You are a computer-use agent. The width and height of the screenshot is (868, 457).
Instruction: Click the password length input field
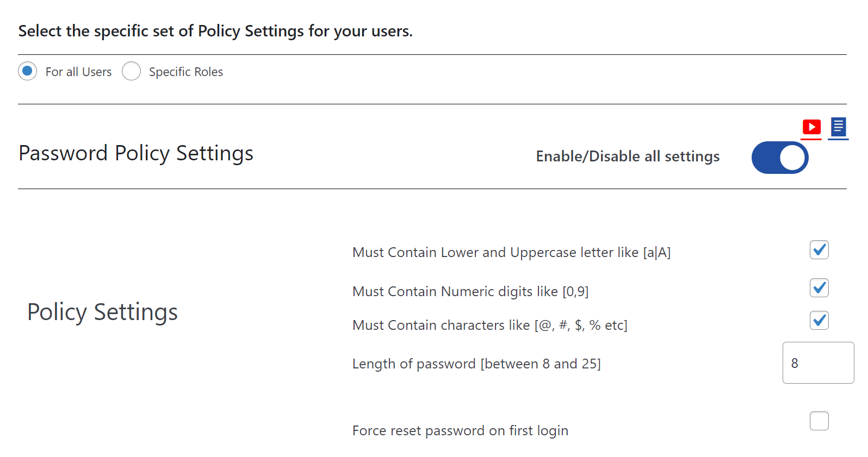click(818, 362)
